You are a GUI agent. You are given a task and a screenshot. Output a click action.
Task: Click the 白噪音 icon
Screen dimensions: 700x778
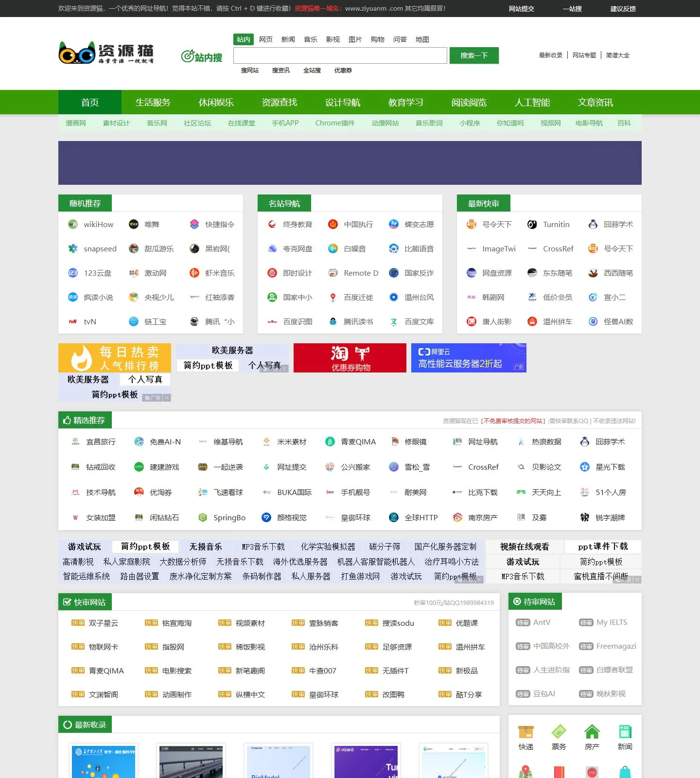(333, 248)
